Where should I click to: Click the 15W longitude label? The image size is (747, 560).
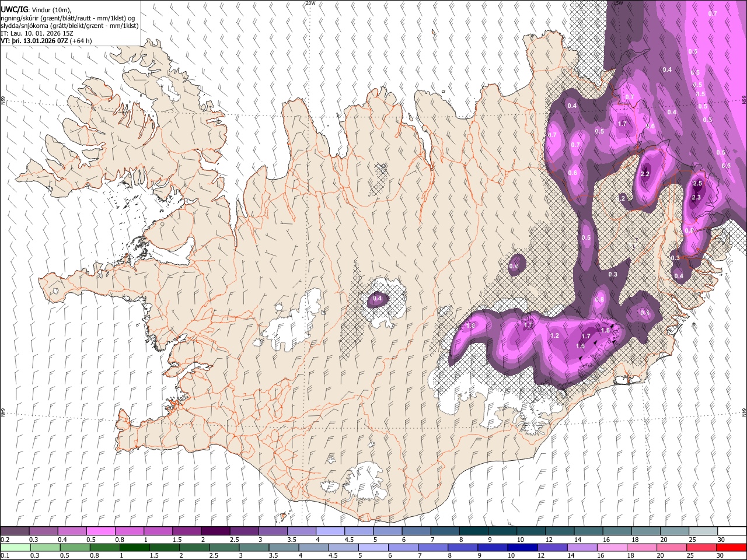pyautogui.click(x=618, y=3)
